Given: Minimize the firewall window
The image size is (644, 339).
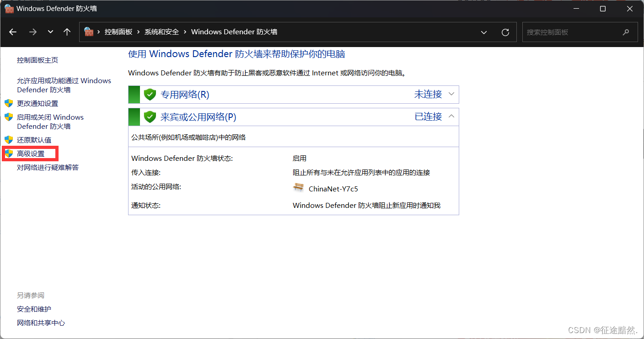Looking at the screenshot, I should click(x=576, y=9).
